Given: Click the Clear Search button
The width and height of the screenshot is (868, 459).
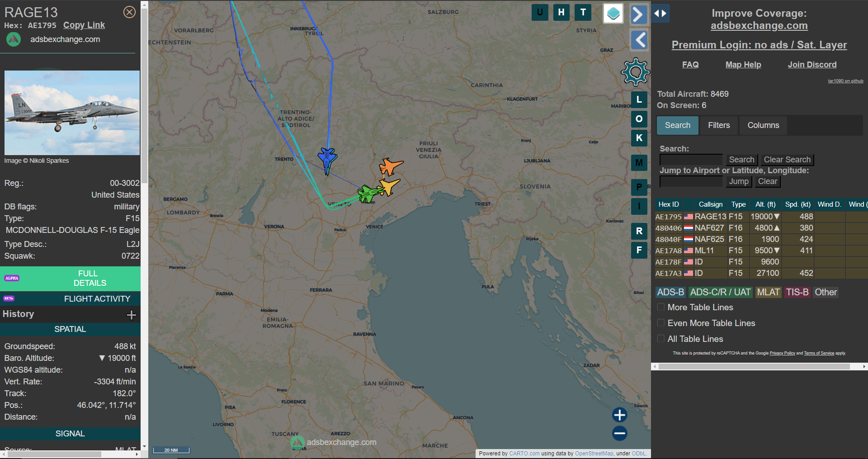Looking at the screenshot, I should point(787,160).
